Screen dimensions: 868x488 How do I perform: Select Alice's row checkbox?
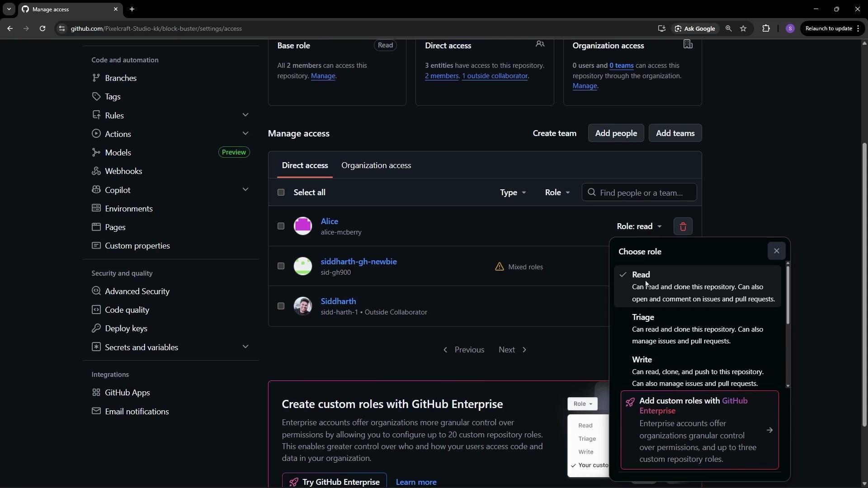(x=281, y=226)
